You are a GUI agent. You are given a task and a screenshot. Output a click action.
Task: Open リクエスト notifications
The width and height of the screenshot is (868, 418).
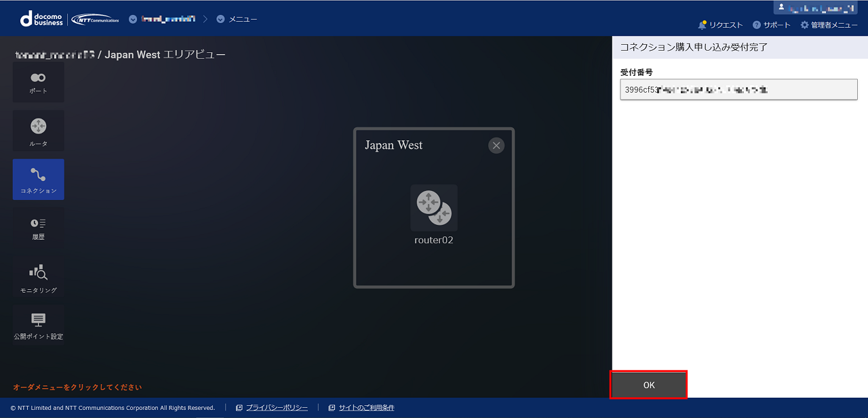(x=720, y=25)
